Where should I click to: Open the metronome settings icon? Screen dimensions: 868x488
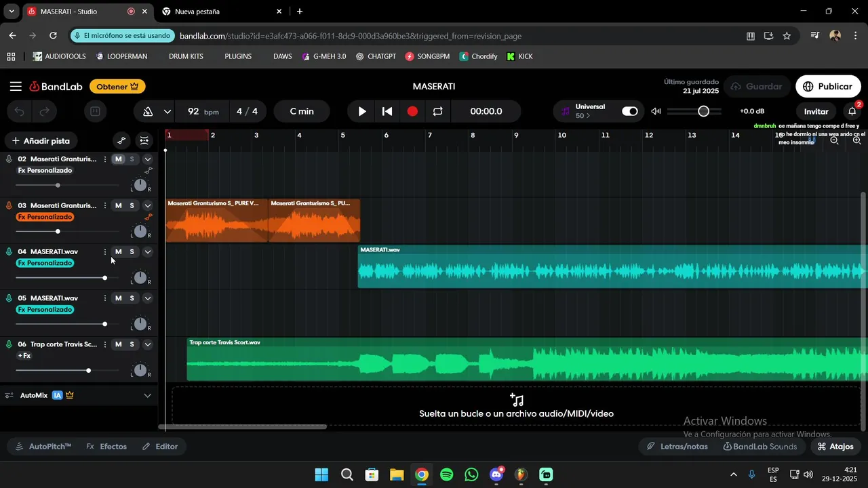tap(149, 112)
